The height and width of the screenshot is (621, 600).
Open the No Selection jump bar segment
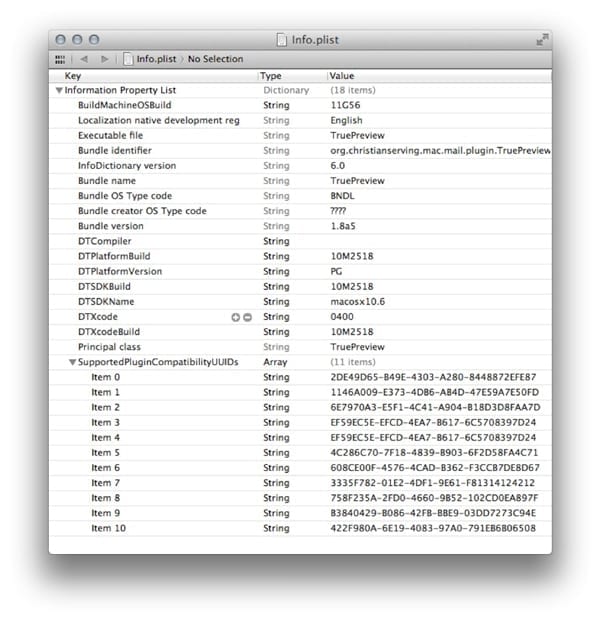click(x=216, y=59)
